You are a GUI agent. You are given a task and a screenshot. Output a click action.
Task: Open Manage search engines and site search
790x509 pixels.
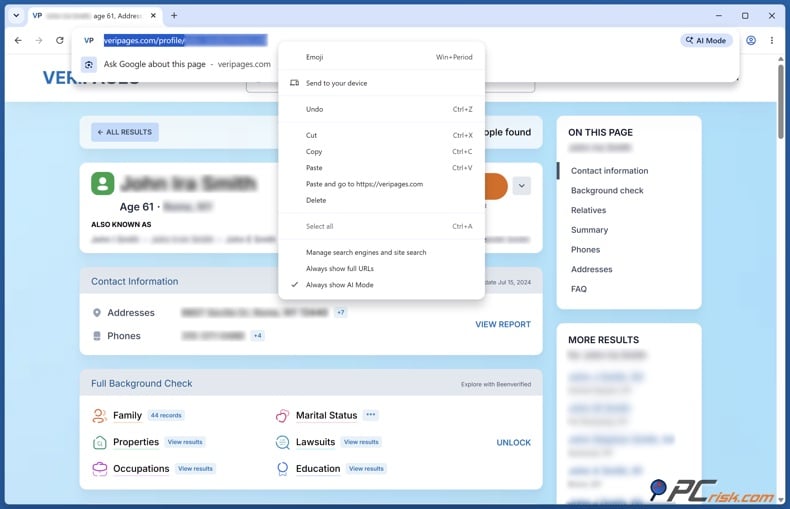[x=381, y=252]
